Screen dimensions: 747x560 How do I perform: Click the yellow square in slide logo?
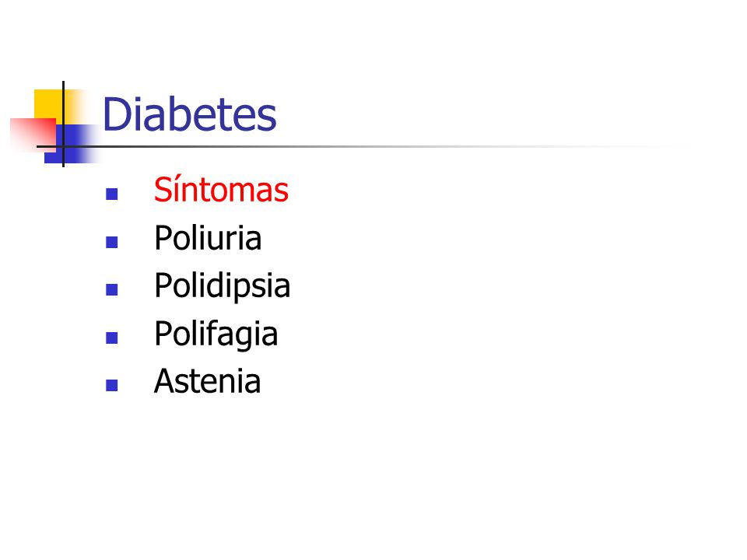(x=50, y=103)
